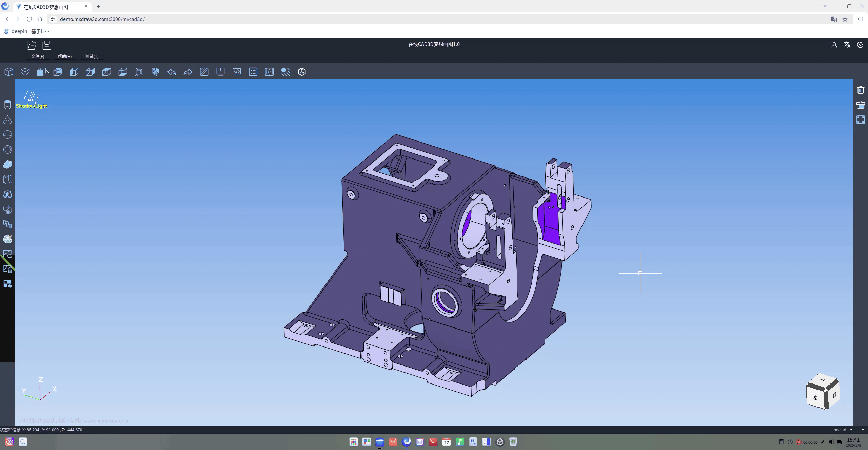The height and width of the screenshot is (450, 868).
Task: Click the section clipping plane toolbar icon
Action: click(155, 72)
